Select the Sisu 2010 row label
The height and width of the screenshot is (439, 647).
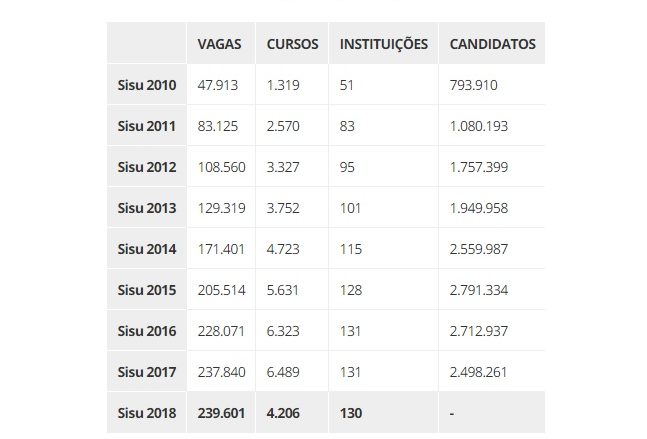click(x=147, y=85)
